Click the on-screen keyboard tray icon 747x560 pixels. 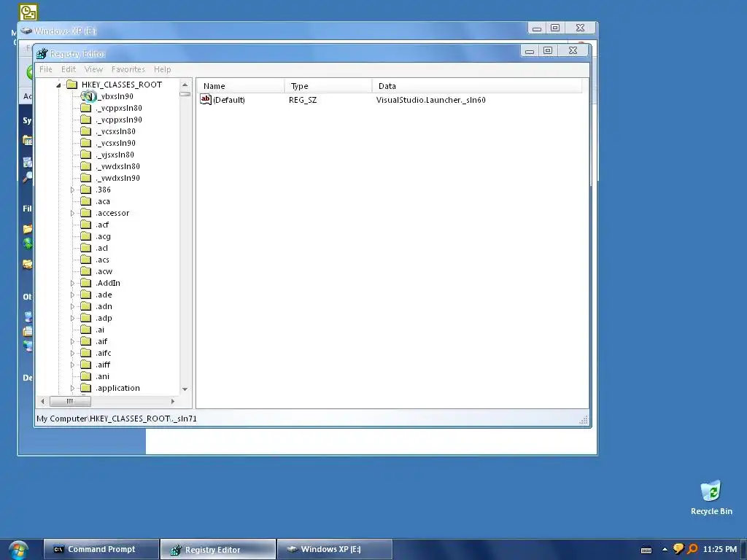[646, 550]
